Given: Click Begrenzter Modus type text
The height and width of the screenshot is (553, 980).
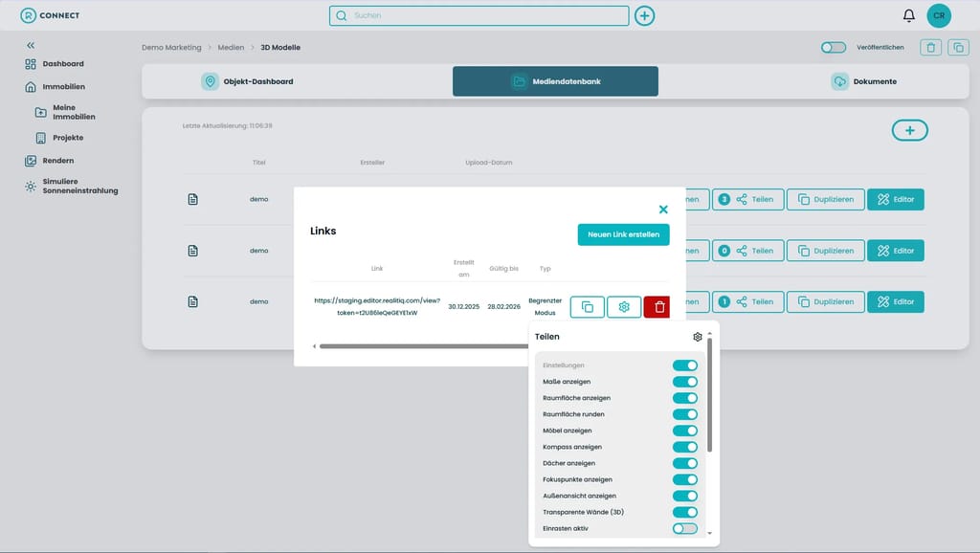Looking at the screenshot, I should pyautogui.click(x=545, y=307).
